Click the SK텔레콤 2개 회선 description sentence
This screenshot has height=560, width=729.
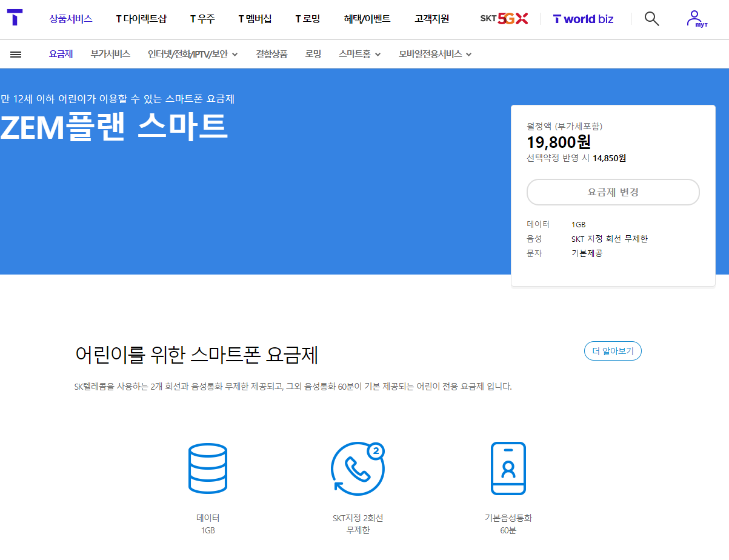[293, 386]
